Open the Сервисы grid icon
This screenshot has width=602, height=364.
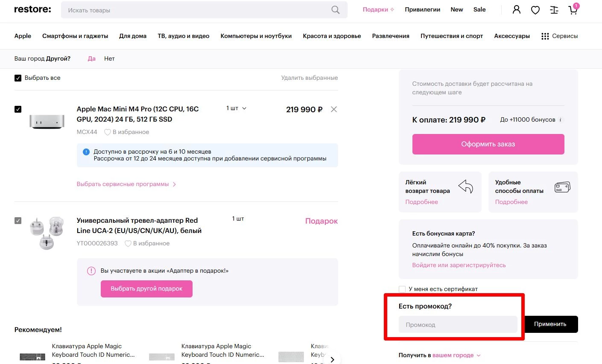pos(545,36)
